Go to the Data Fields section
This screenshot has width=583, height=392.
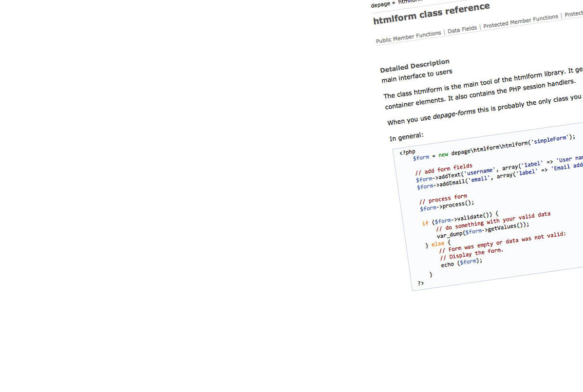462,29
